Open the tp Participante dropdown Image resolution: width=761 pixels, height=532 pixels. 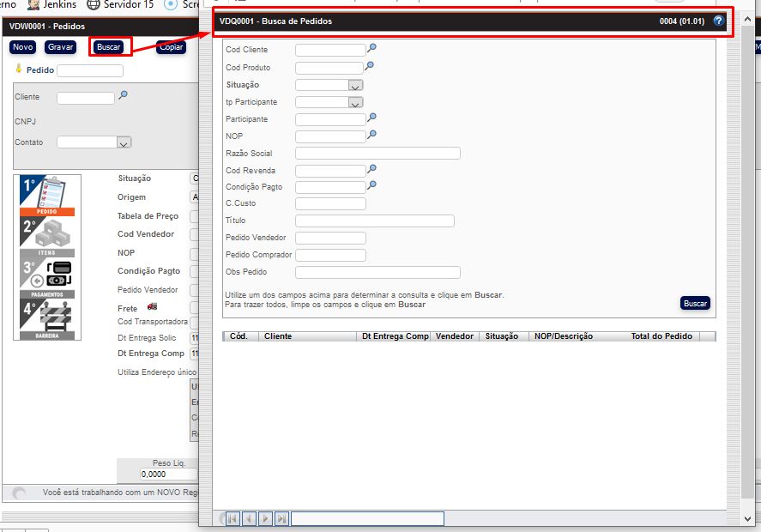coord(355,103)
